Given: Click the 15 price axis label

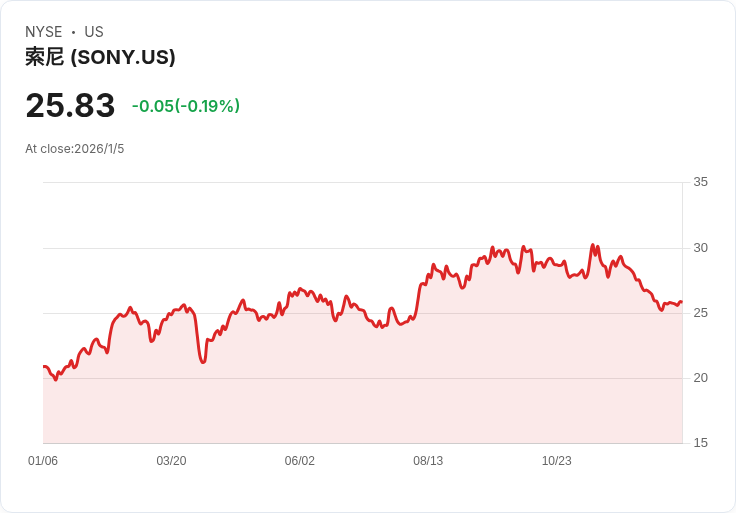Looking at the screenshot, I should click(701, 443).
